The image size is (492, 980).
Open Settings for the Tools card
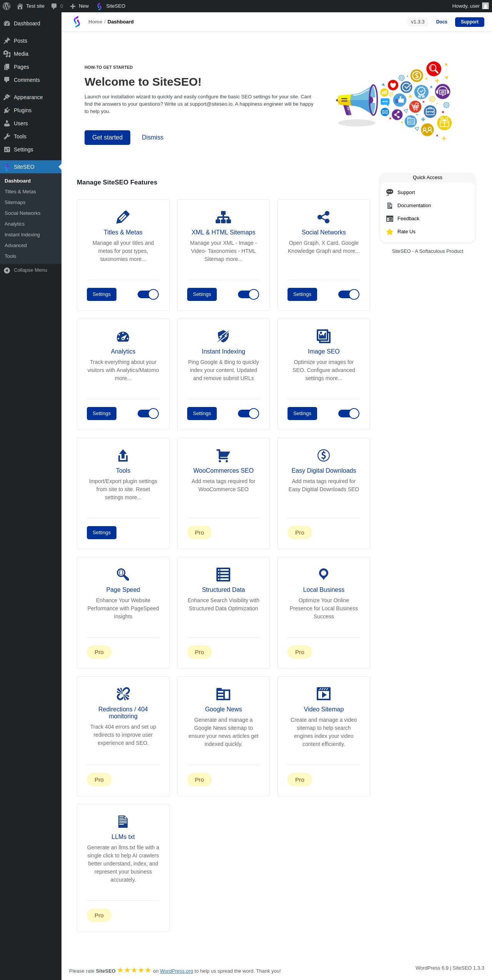[101, 533]
